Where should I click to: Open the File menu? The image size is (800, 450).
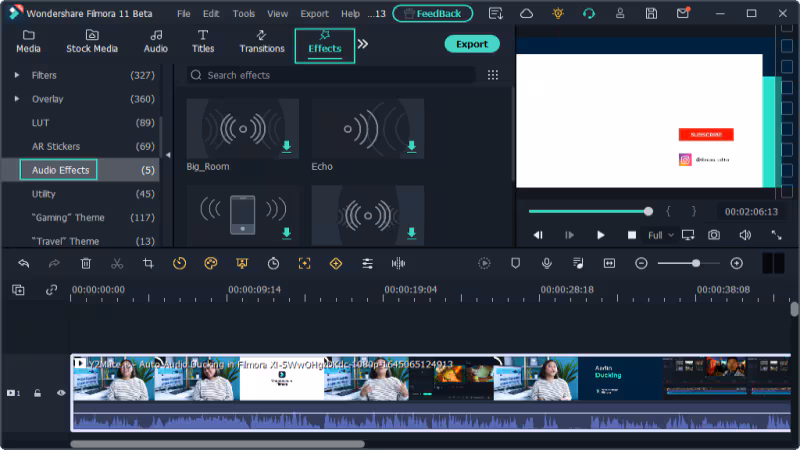click(184, 14)
